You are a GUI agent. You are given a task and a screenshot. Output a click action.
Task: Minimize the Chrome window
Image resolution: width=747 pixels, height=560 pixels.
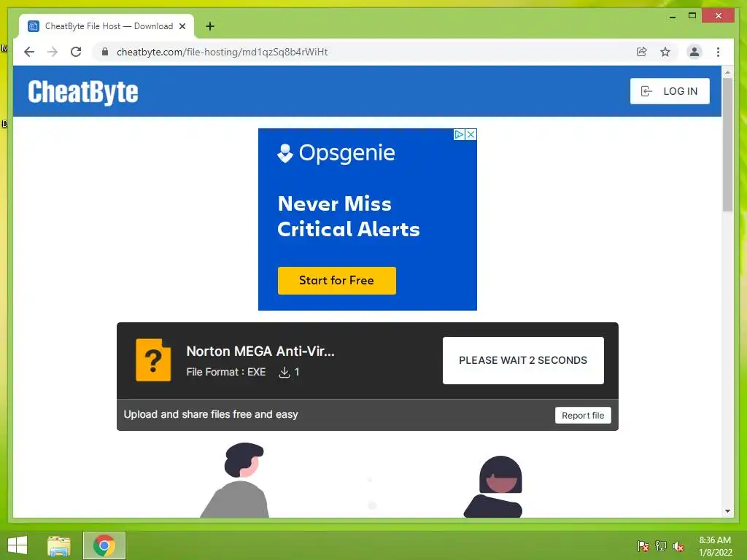[672, 16]
